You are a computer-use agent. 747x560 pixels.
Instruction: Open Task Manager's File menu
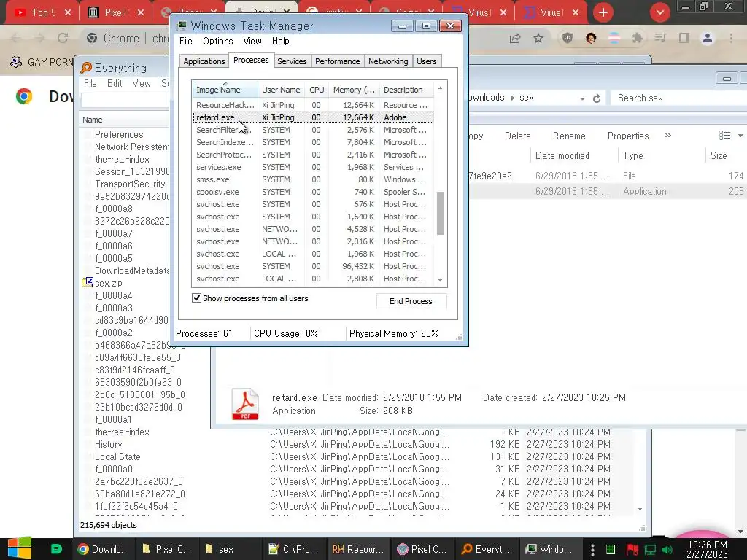tap(186, 42)
